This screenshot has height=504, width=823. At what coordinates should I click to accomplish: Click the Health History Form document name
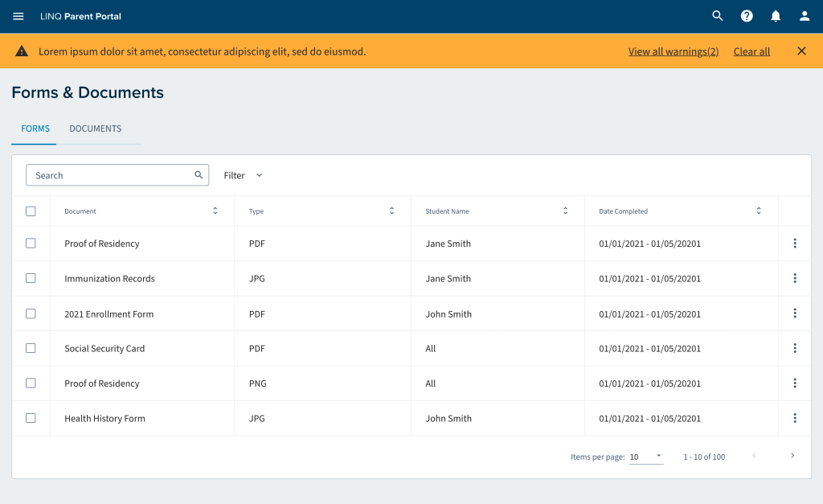pyautogui.click(x=105, y=419)
